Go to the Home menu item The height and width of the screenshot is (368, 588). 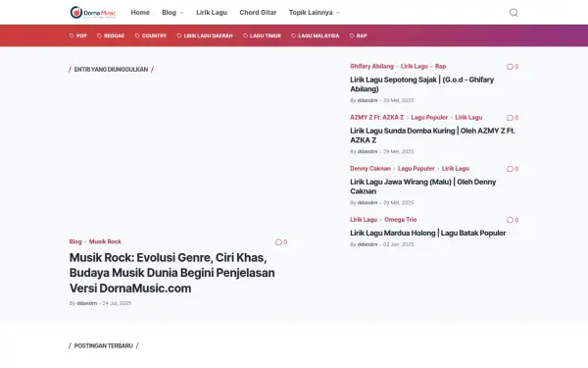tap(140, 13)
